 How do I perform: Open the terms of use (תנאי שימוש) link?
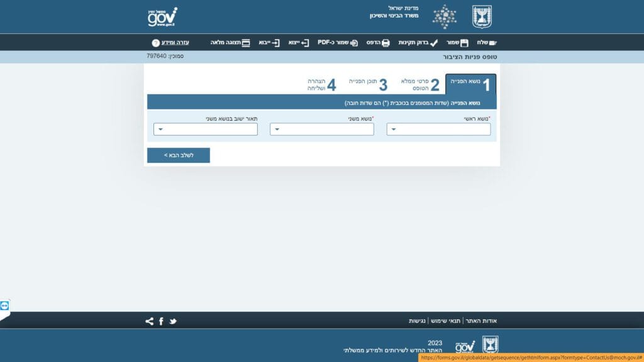pyautogui.click(x=445, y=321)
